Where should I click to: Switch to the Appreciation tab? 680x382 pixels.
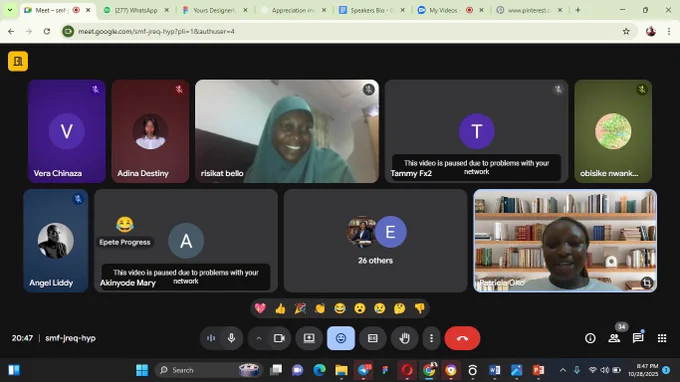pyautogui.click(x=294, y=10)
